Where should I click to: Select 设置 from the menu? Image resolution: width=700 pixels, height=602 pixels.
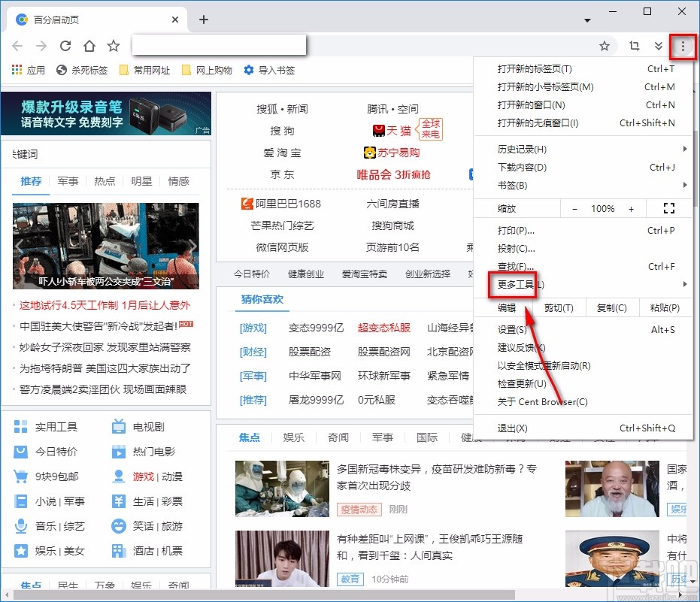[x=512, y=330]
